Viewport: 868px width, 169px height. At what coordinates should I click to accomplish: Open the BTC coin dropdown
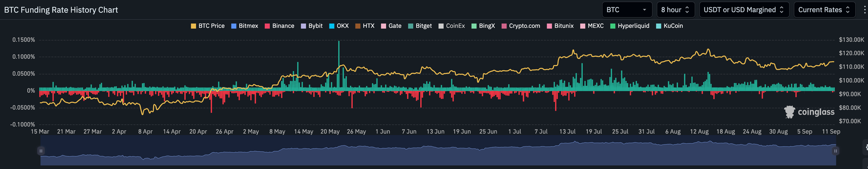[627, 10]
